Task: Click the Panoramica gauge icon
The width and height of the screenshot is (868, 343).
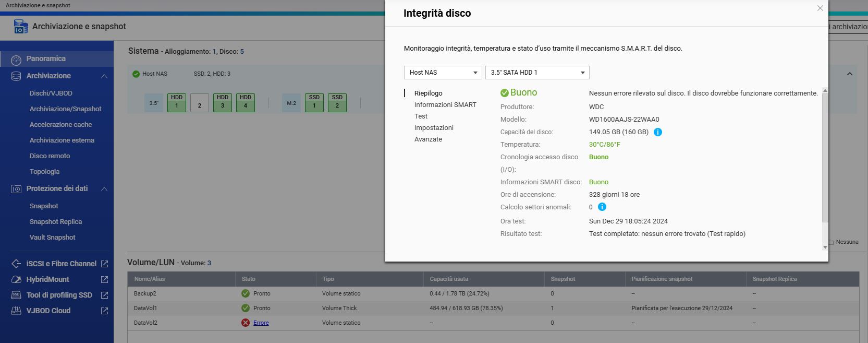Action: coord(16,60)
